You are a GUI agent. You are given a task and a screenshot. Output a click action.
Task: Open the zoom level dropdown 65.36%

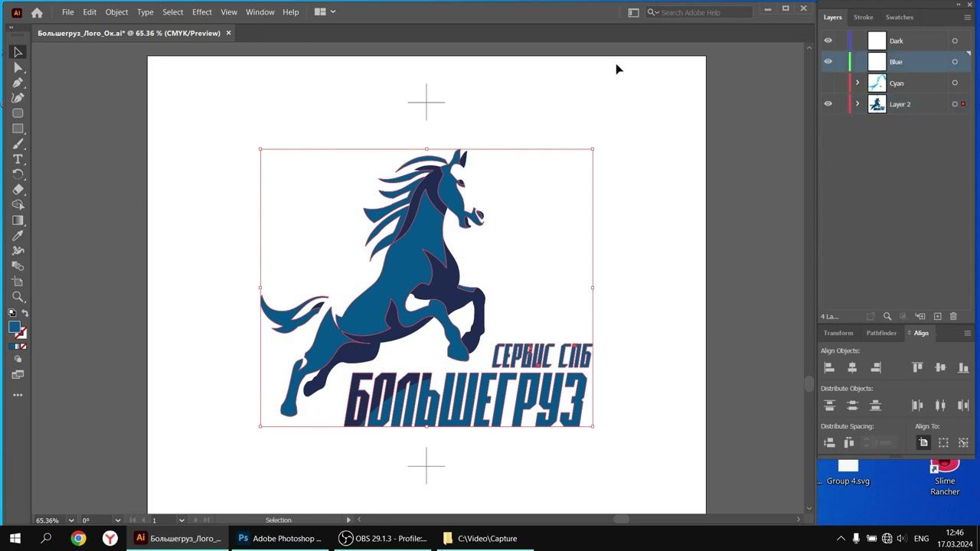[71, 520]
